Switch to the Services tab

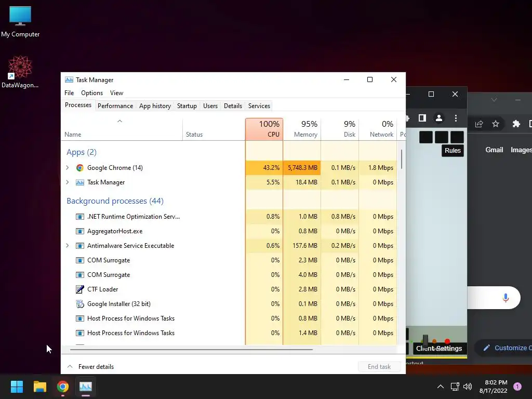click(x=259, y=106)
